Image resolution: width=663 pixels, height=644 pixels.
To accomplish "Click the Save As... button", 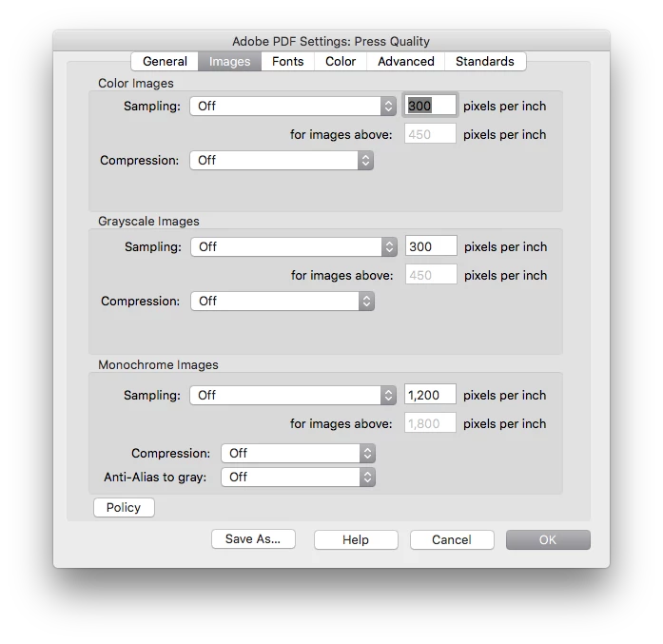I will [x=253, y=539].
